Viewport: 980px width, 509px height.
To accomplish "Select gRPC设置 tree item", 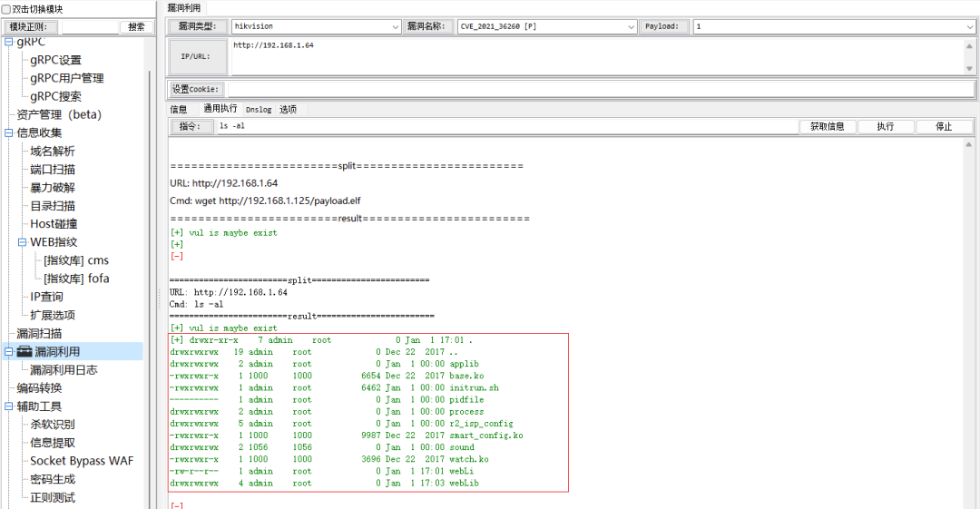I will [x=55, y=60].
